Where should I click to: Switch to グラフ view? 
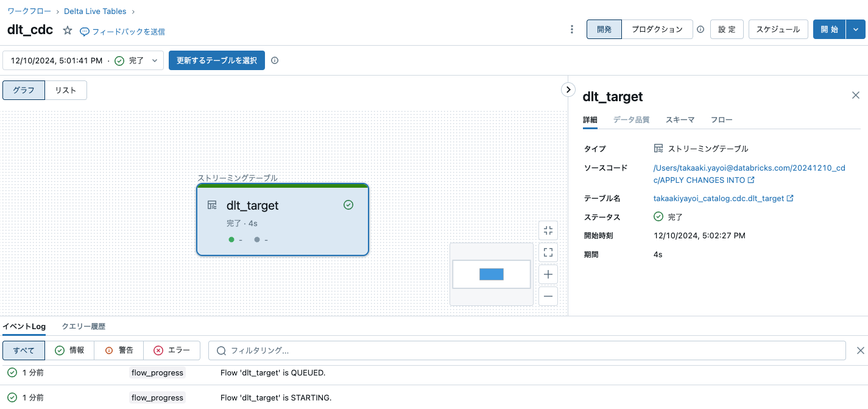tap(24, 90)
